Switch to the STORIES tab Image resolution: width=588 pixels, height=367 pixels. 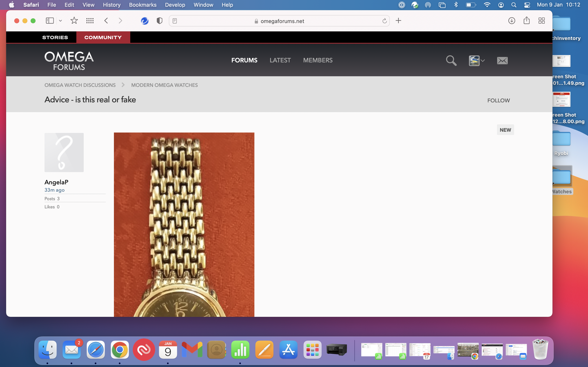click(55, 37)
